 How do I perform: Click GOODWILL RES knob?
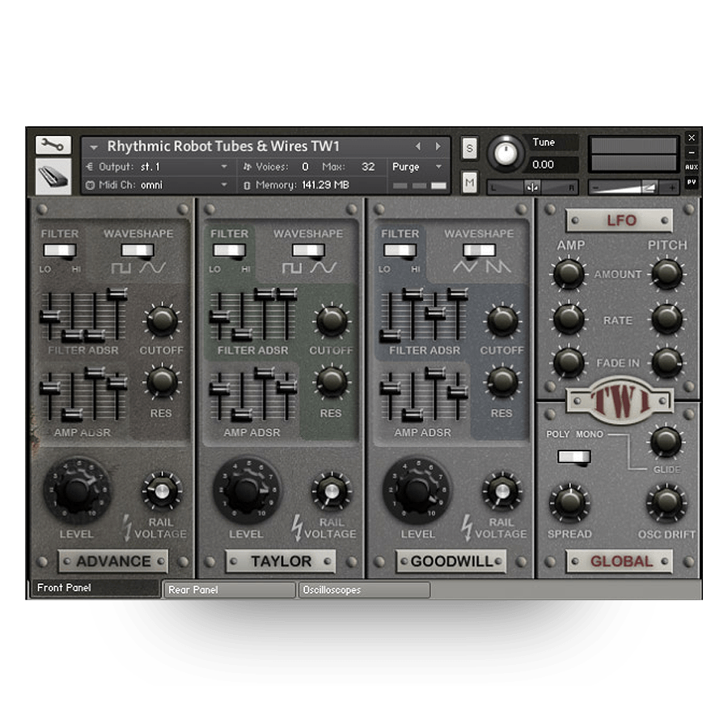(502, 382)
